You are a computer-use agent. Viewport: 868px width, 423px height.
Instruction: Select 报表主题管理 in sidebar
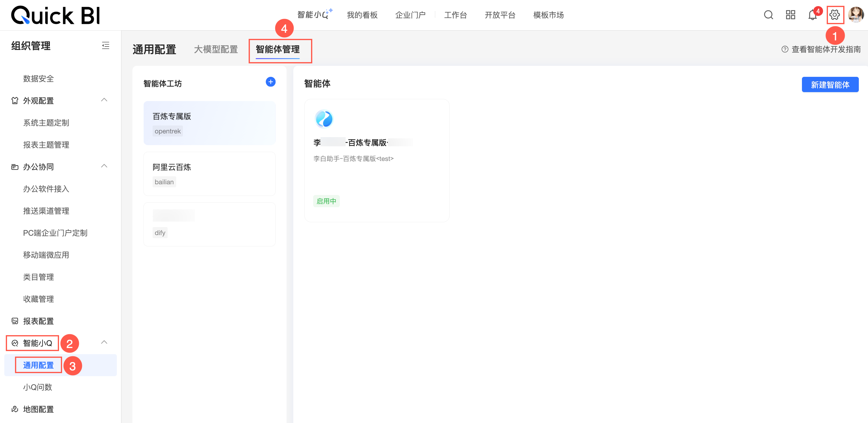pos(46,145)
